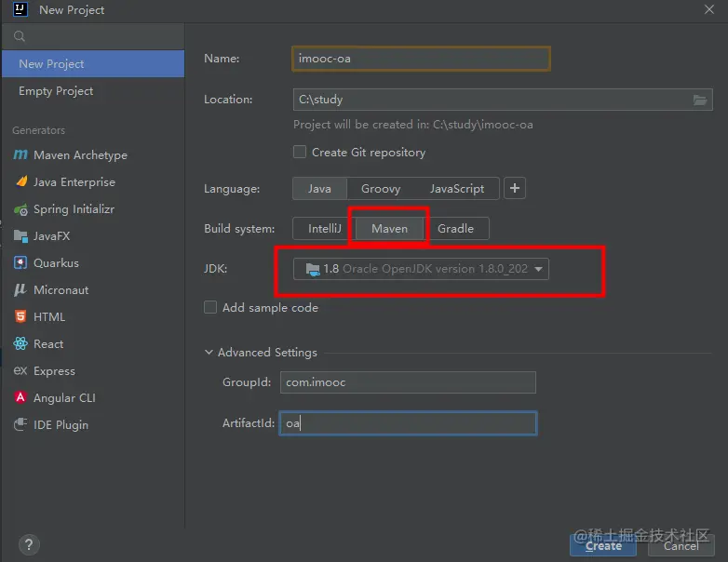Click the JavaFX folder icon
Image resolution: width=728 pixels, height=562 pixels.
pos(20,235)
